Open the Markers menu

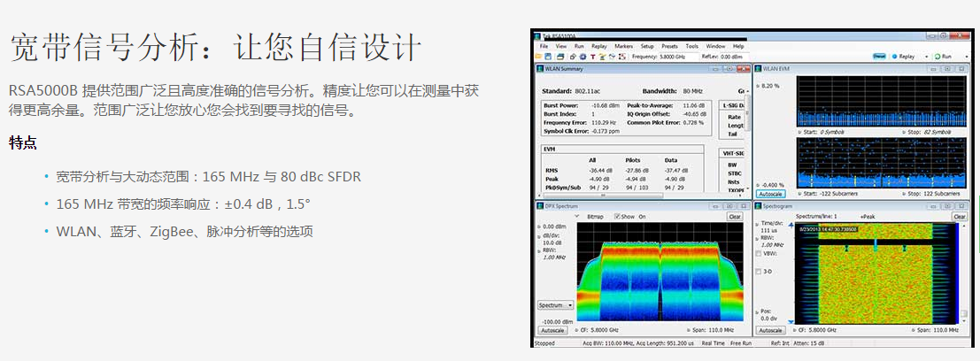coord(624,46)
